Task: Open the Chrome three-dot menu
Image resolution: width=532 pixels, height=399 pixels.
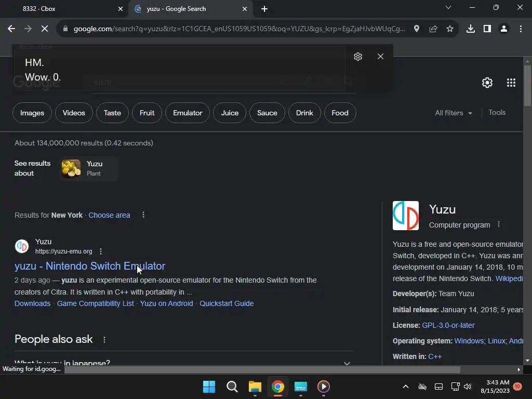Action: click(x=521, y=29)
